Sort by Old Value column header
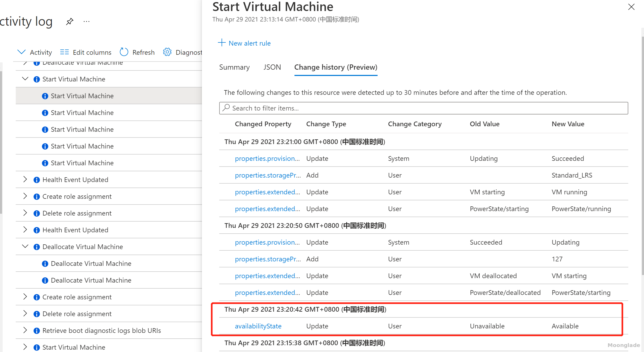Screen dimensions: 644x352 tap(485, 124)
